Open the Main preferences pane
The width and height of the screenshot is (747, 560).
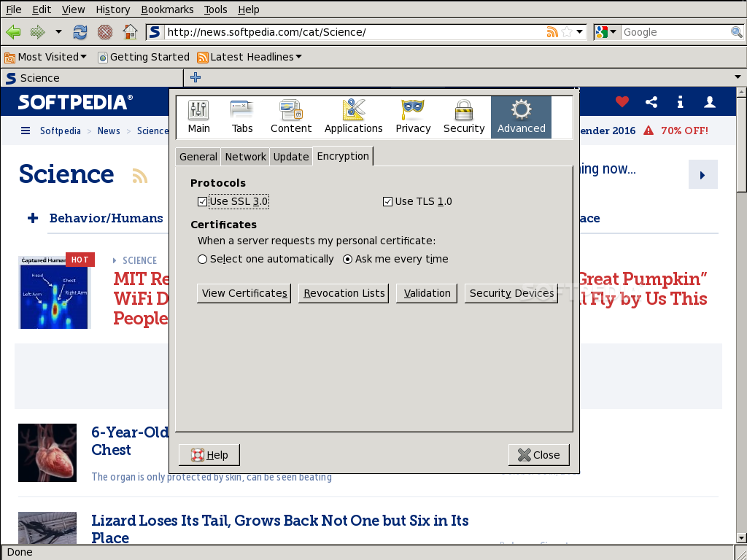198,117
